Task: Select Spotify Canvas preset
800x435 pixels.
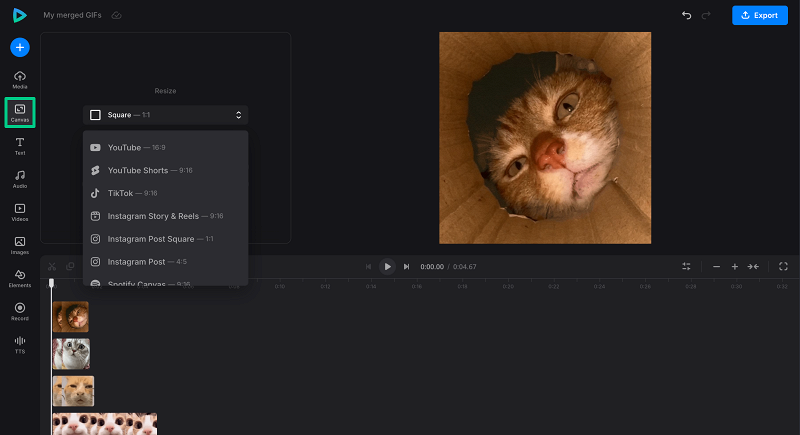Action: 165,283
